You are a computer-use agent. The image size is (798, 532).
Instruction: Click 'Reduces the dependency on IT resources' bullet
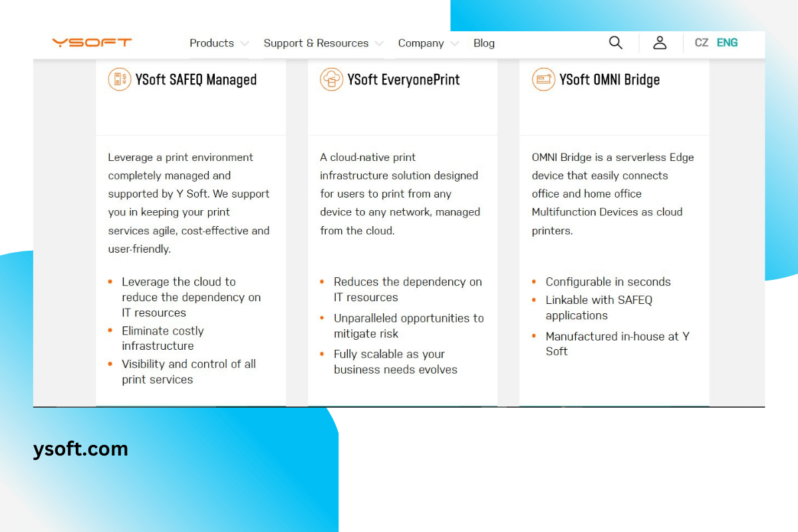click(x=408, y=289)
